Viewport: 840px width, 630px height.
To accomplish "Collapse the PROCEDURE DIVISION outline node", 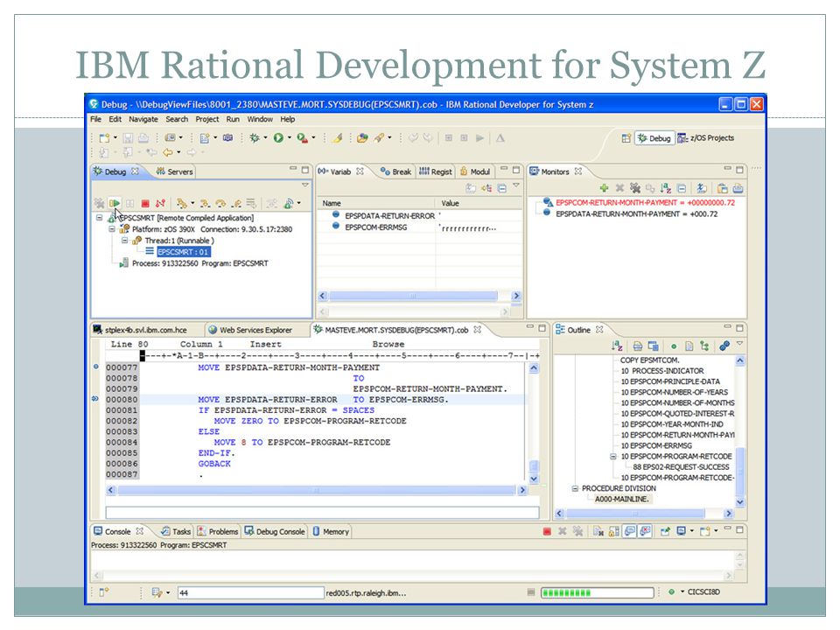I will (575, 488).
